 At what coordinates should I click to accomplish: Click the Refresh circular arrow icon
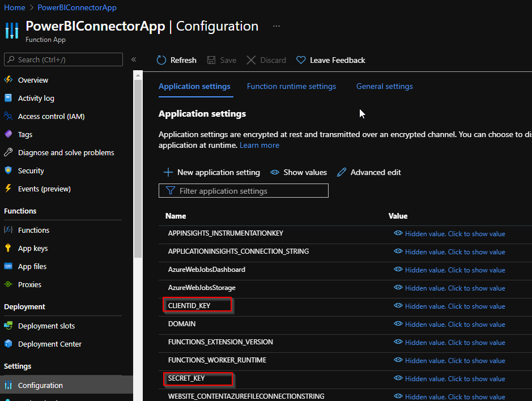161,60
